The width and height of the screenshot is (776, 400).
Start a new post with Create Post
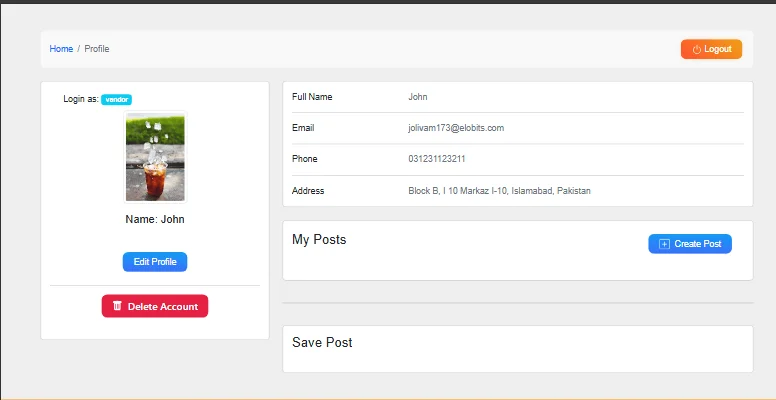pos(690,244)
